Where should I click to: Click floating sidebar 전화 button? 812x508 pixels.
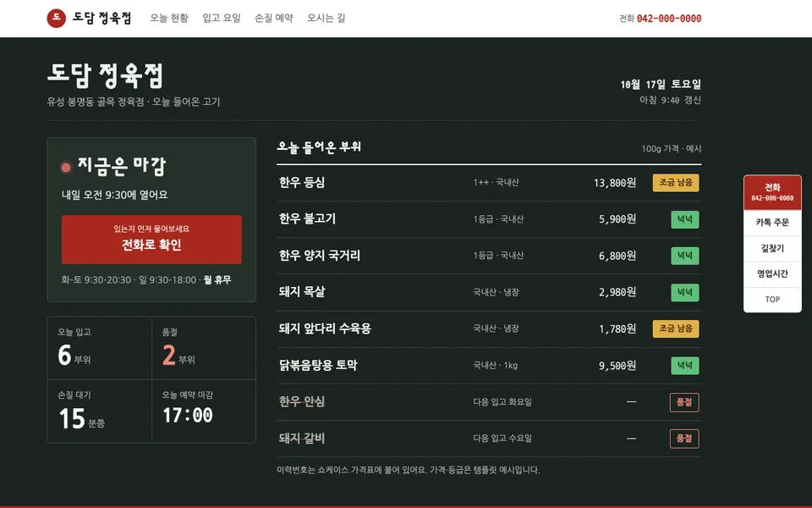[x=772, y=192]
